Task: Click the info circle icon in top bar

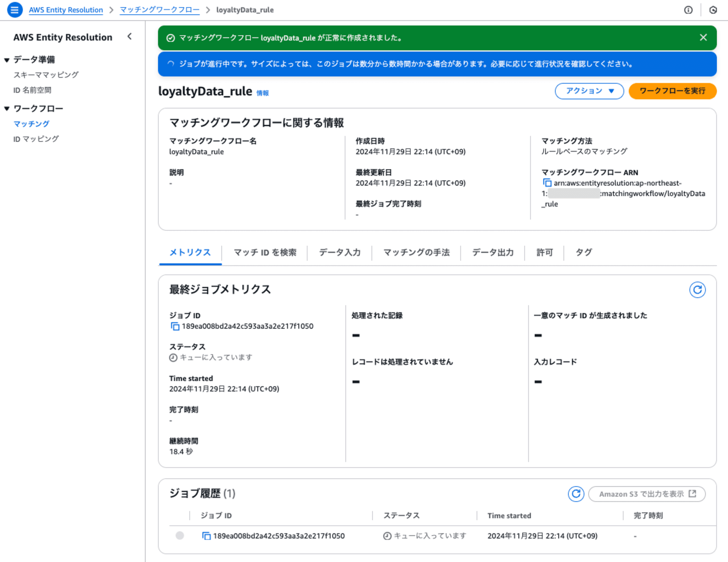Action: click(688, 10)
